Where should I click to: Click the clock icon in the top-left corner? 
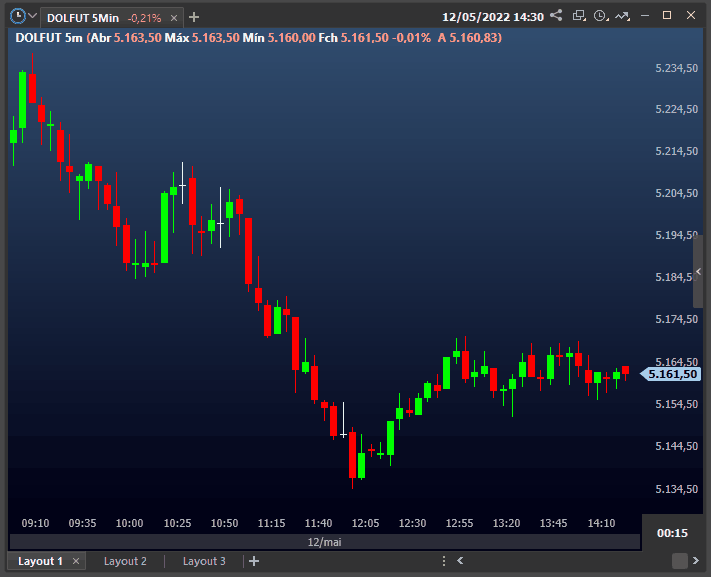click(17, 16)
